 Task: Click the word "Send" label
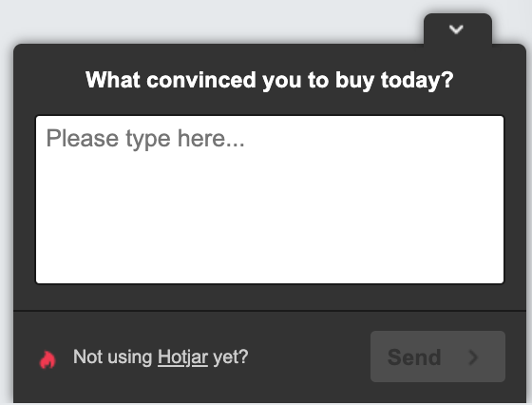tap(414, 357)
